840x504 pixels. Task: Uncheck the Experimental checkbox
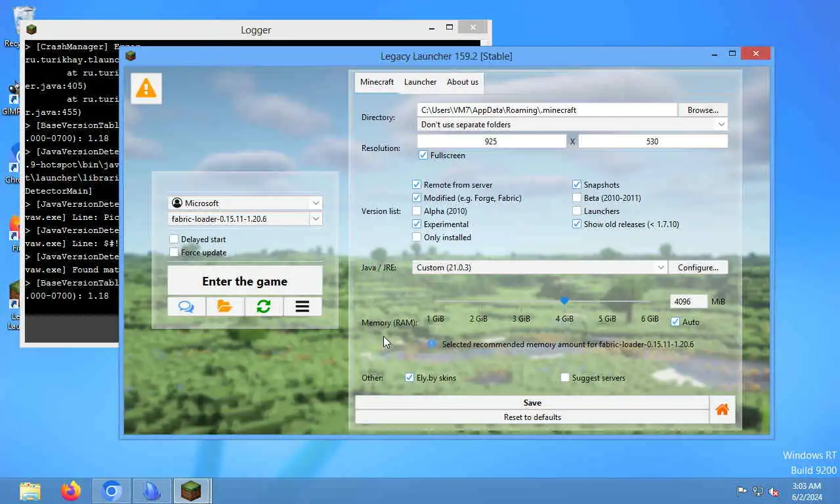point(417,224)
